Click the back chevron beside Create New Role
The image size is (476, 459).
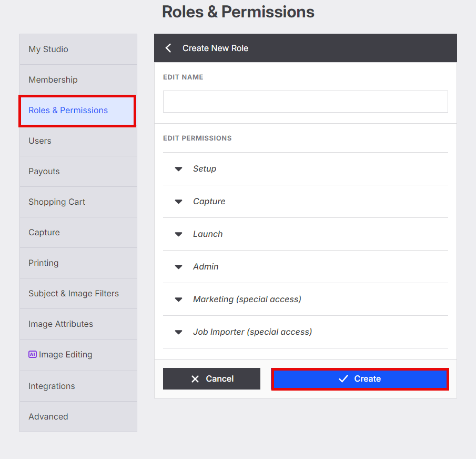[168, 48]
